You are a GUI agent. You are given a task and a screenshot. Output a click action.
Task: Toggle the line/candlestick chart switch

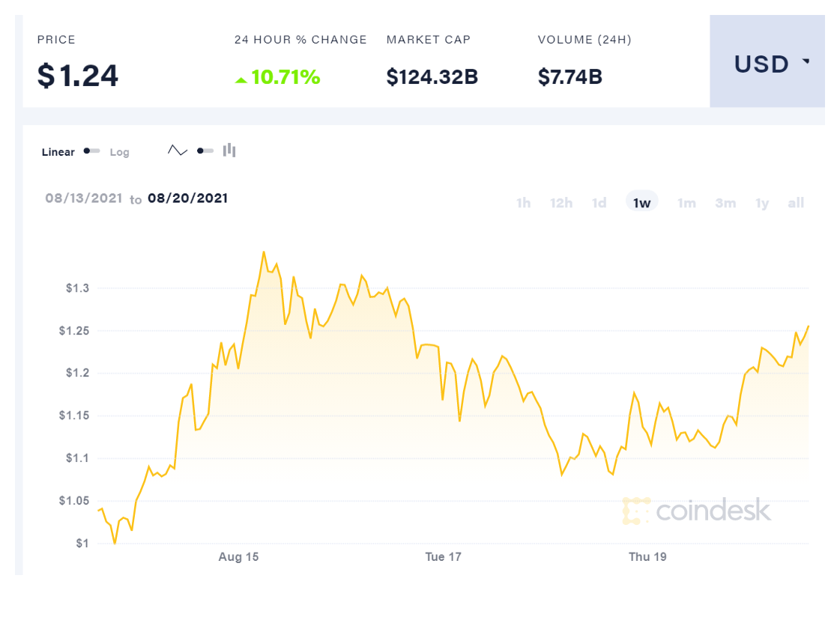(205, 151)
